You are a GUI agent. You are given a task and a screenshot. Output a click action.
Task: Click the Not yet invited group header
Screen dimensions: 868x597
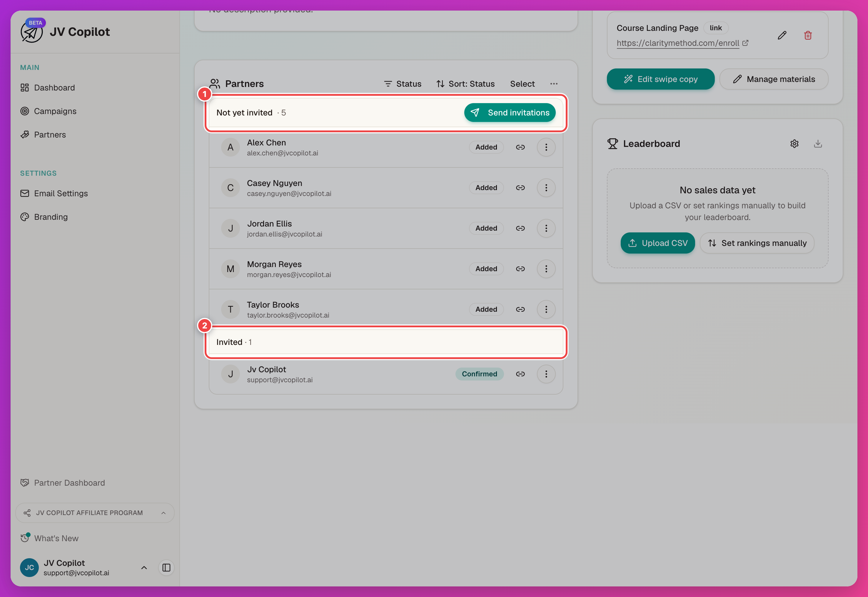click(x=386, y=113)
